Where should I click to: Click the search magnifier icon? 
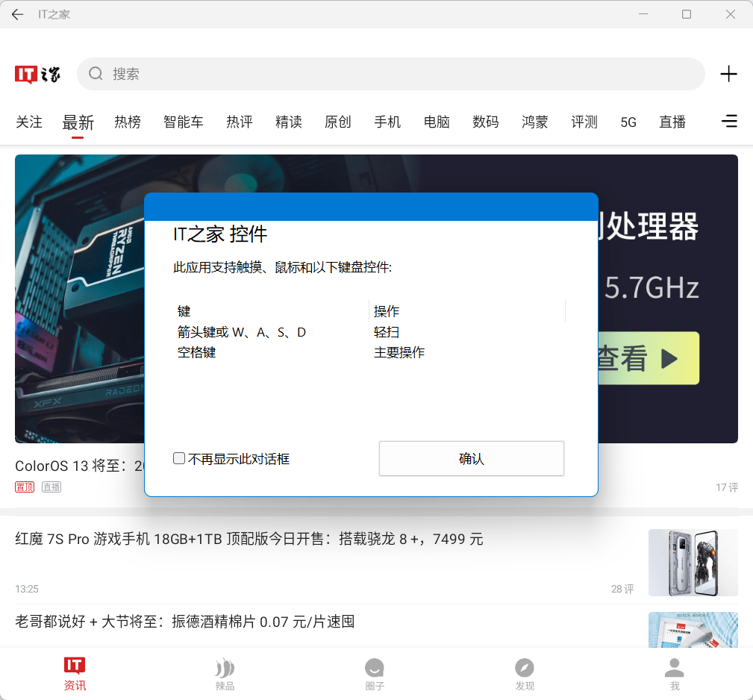point(96,73)
